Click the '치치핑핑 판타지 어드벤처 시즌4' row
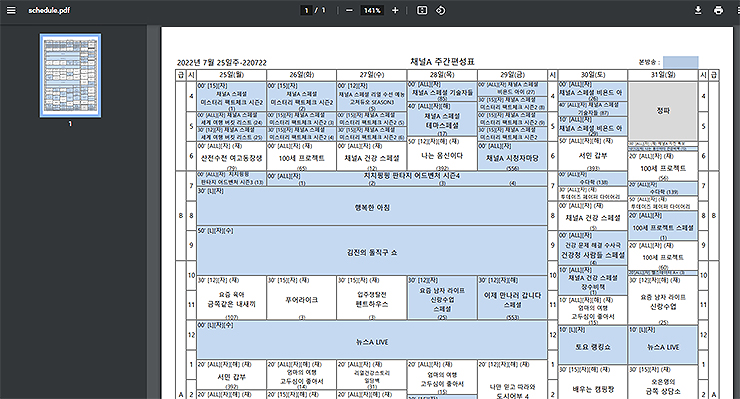This screenshot has width=740, height=399. (x=407, y=179)
